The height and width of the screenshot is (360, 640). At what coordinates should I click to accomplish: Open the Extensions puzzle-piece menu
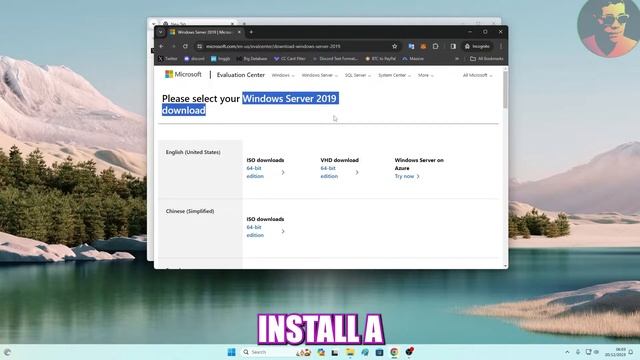[436, 47]
